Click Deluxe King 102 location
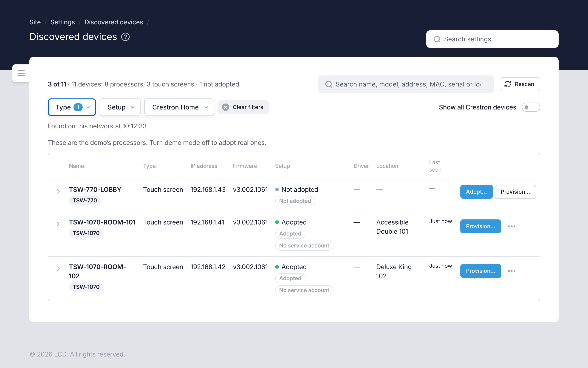 [x=394, y=271]
